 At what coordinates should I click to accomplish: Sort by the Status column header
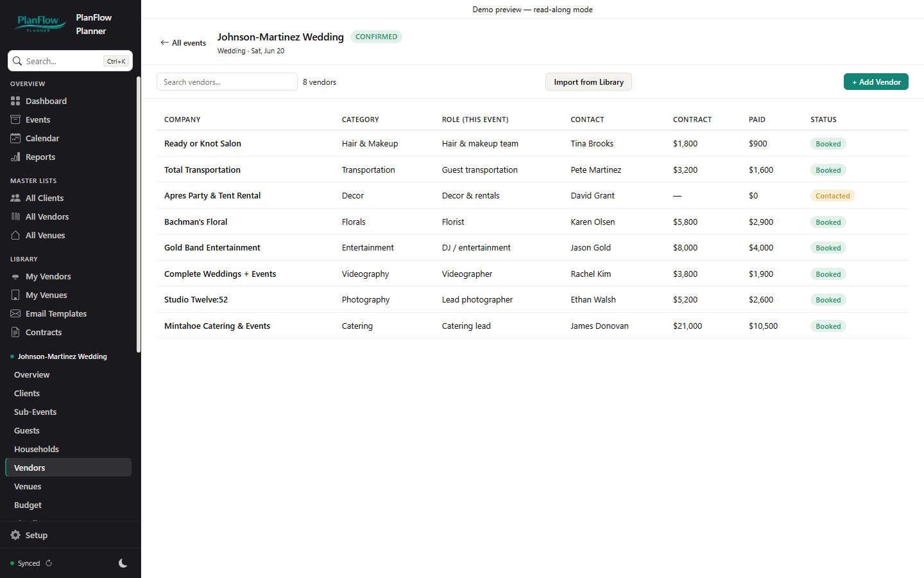tap(823, 119)
